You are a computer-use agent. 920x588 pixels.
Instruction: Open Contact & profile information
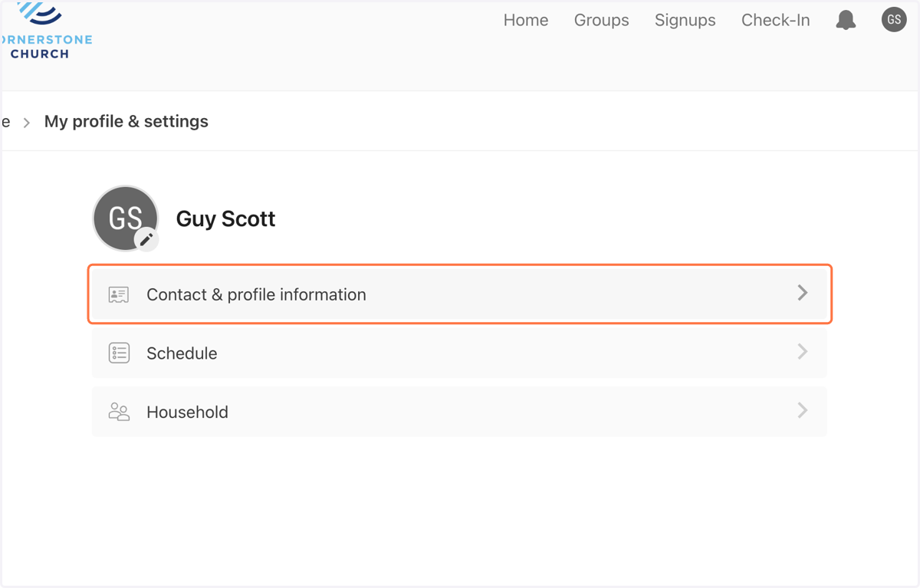click(460, 294)
